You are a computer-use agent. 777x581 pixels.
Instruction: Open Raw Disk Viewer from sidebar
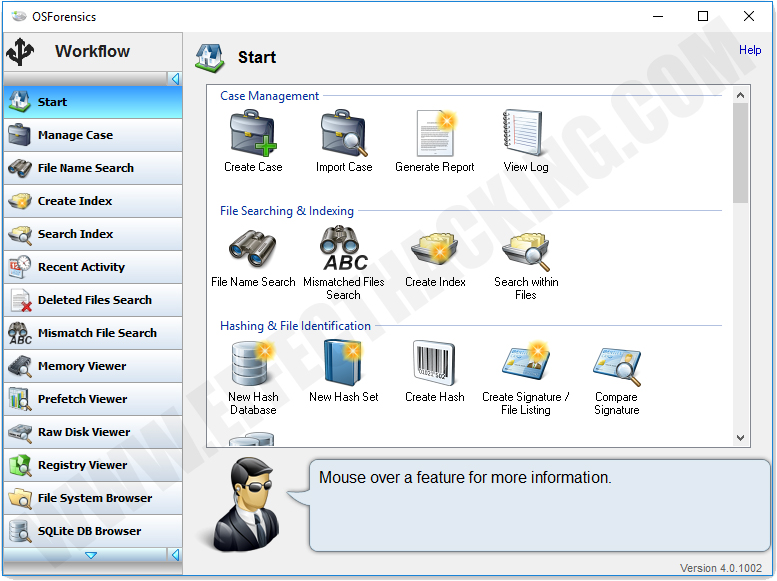(x=93, y=432)
